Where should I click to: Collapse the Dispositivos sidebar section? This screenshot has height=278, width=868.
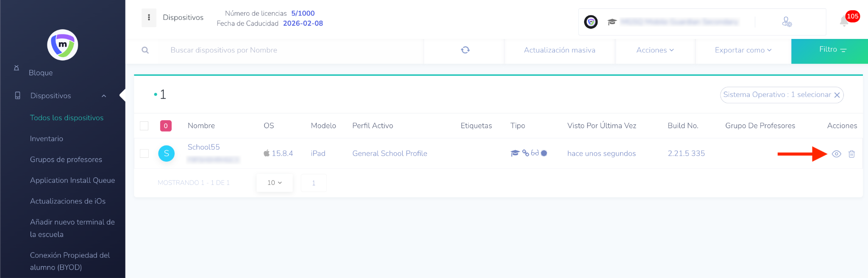pyautogui.click(x=104, y=96)
